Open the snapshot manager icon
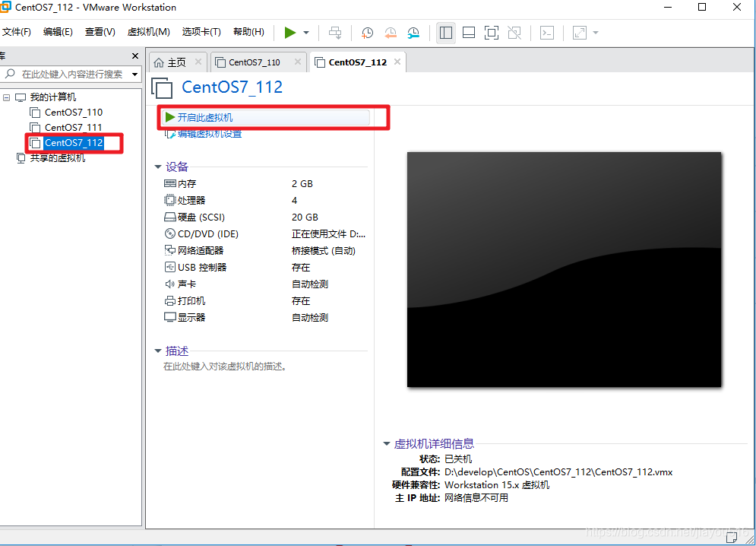 pyautogui.click(x=413, y=33)
